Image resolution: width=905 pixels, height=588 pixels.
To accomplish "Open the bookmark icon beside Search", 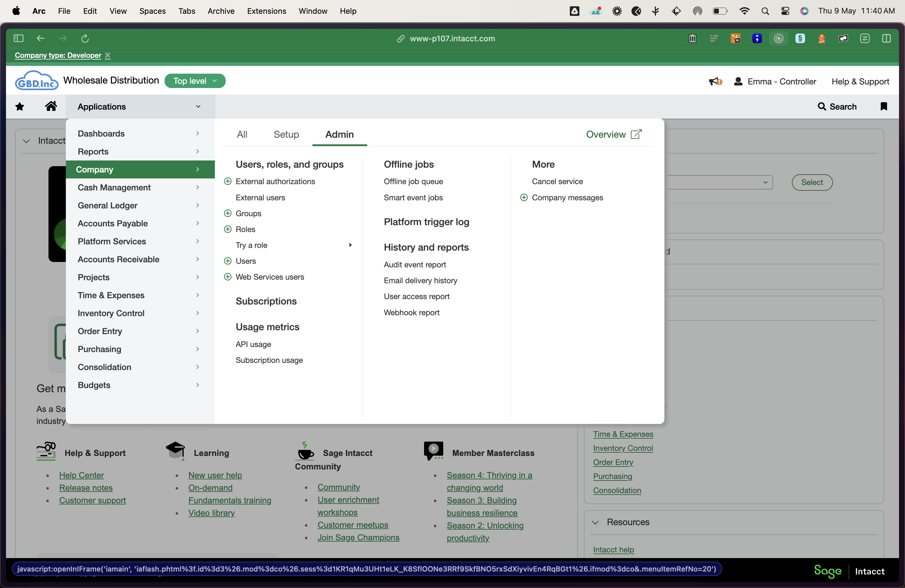I will 883,107.
